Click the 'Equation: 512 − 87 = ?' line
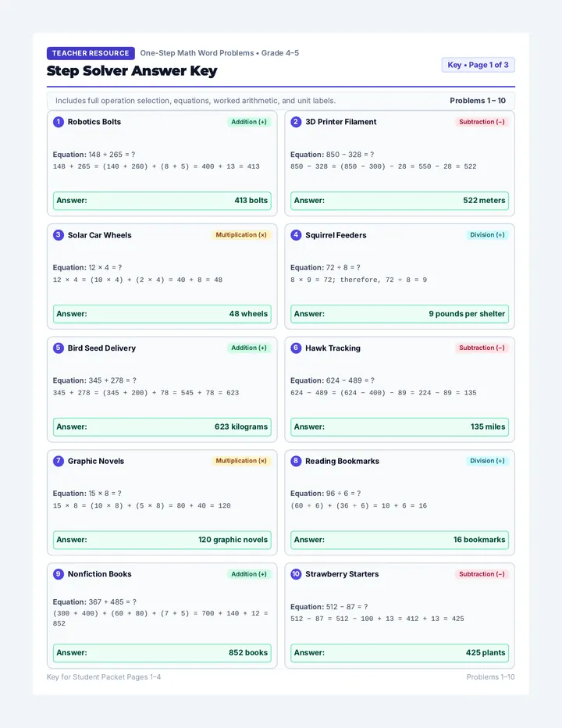The width and height of the screenshot is (562, 728). 329,607
